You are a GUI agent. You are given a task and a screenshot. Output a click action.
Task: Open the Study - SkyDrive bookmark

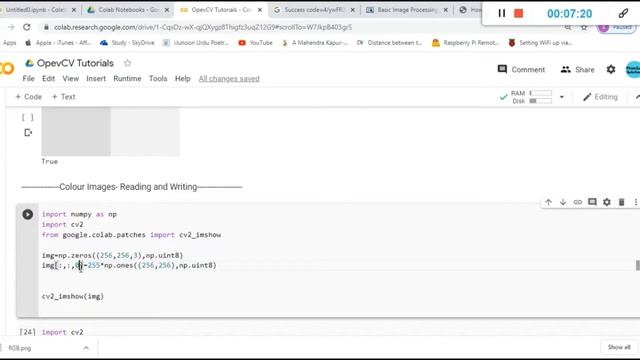tap(127, 42)
